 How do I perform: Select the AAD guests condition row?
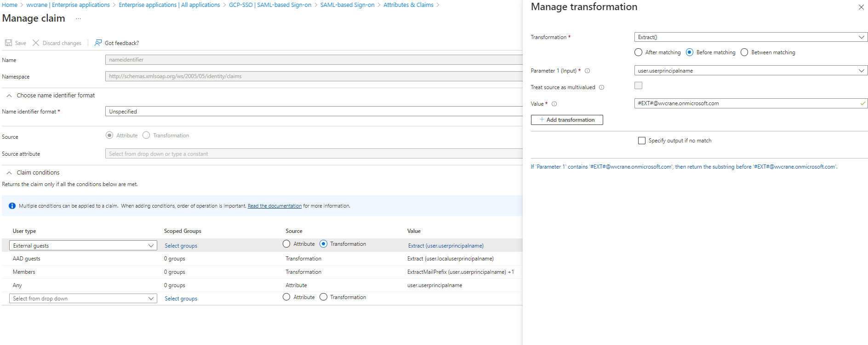(262, 259)
